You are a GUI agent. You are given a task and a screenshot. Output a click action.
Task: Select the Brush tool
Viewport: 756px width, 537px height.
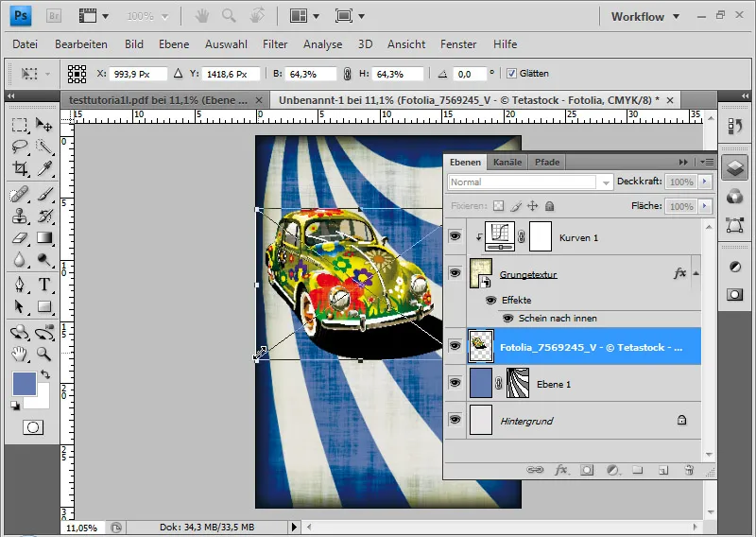[44, 195]
